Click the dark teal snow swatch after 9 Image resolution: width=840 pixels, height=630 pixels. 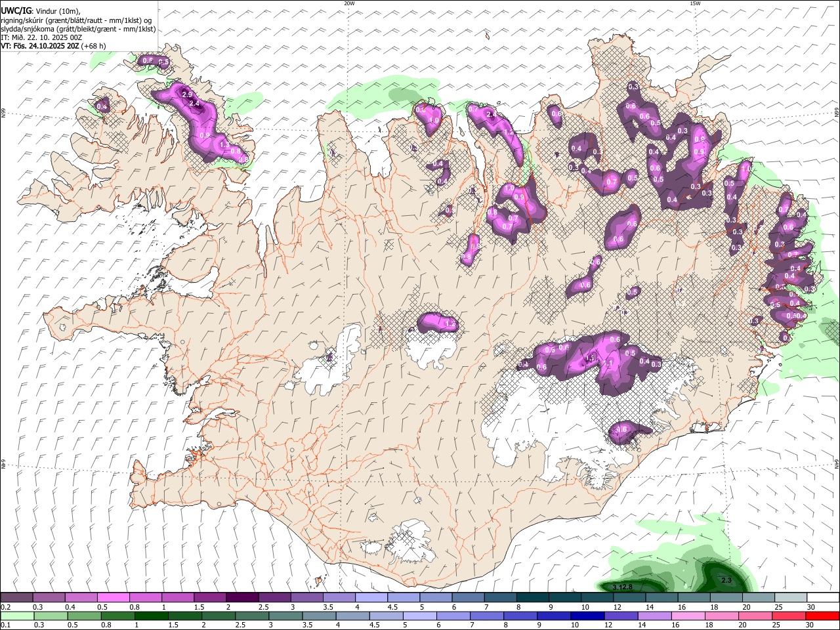click(564, 598)
